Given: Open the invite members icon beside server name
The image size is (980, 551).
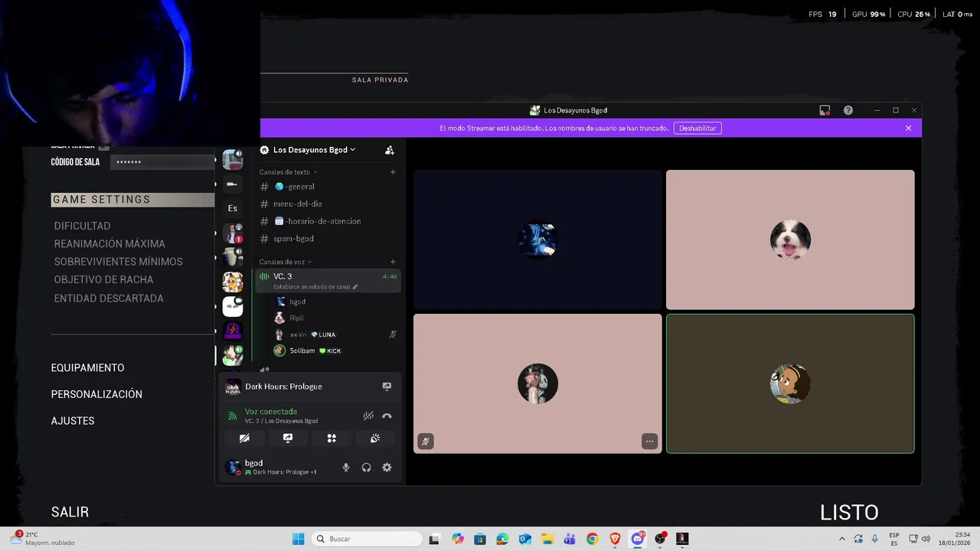Looking at the screenshot, I should point(390,150).
